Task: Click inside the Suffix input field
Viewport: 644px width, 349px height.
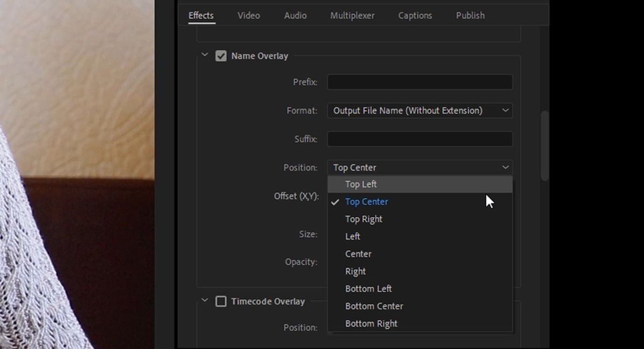Action: click(420, 139)
